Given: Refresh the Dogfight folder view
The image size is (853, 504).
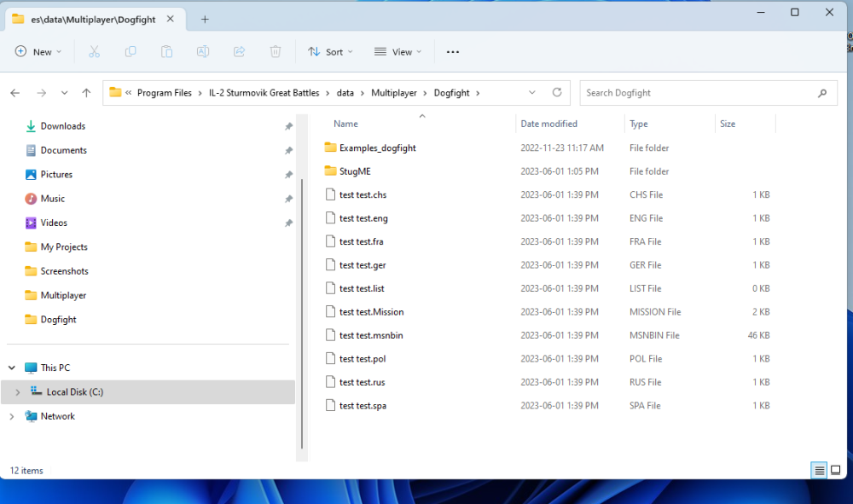Looking at the screenshot, I should 555,92.
